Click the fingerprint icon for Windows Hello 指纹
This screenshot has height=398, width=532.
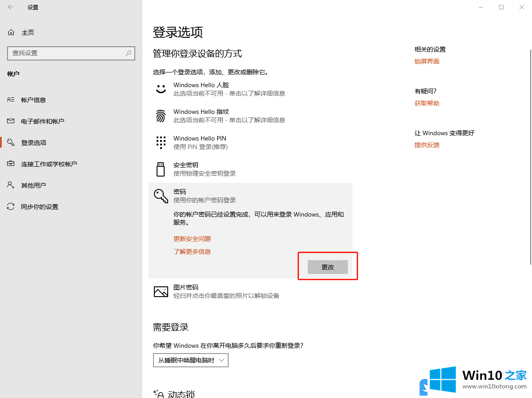161,116
